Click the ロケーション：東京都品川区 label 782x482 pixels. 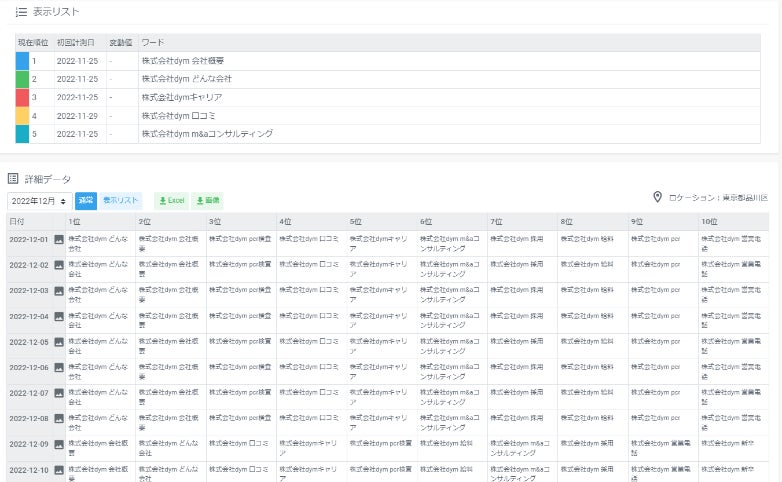tap(718, 198)
